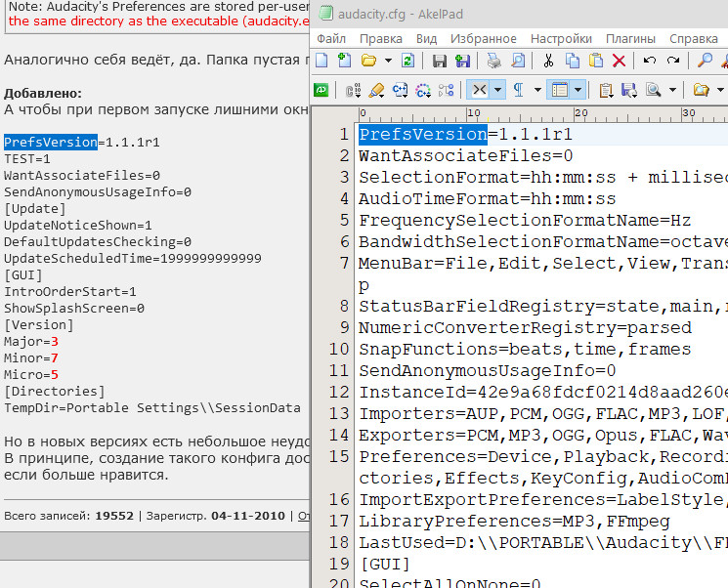The image size is (728, 588).
Task: Open the Плагины menu
Action: (x=630, y=38)
